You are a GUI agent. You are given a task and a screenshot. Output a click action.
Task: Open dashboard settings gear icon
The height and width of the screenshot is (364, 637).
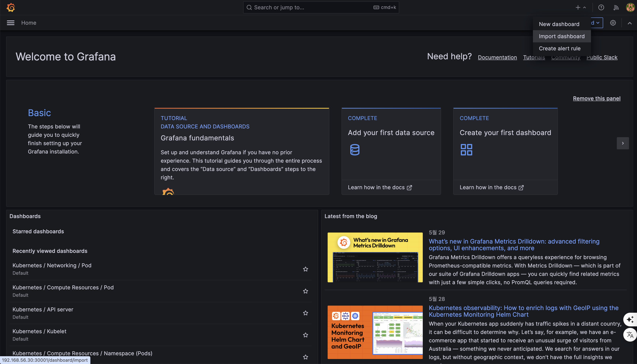click(613, 23)
